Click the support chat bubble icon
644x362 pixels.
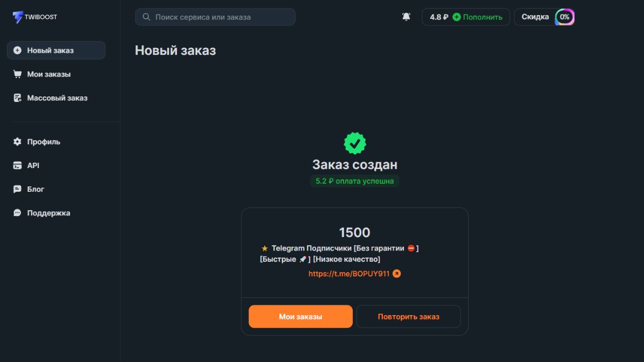[x=17, y=213]
